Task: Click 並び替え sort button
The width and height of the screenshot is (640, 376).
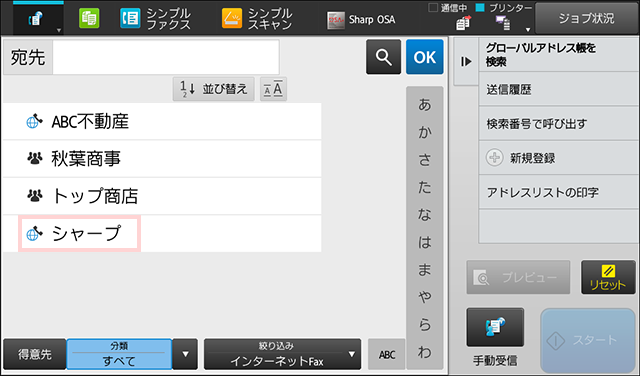Action: click(213, 89)
